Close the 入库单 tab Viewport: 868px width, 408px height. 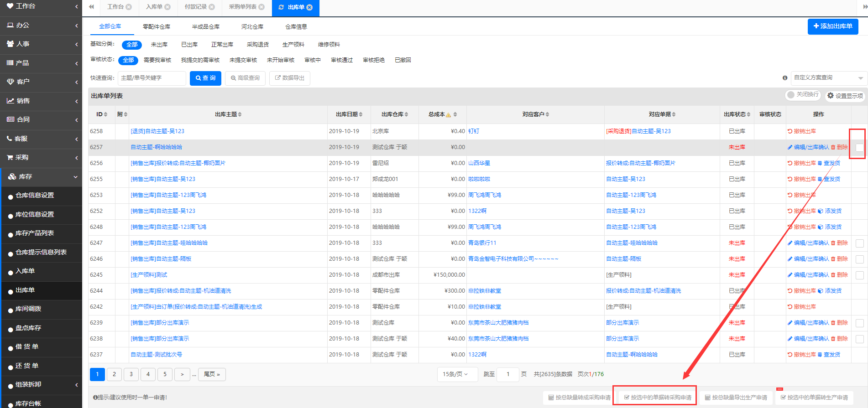tap(167, 7)
